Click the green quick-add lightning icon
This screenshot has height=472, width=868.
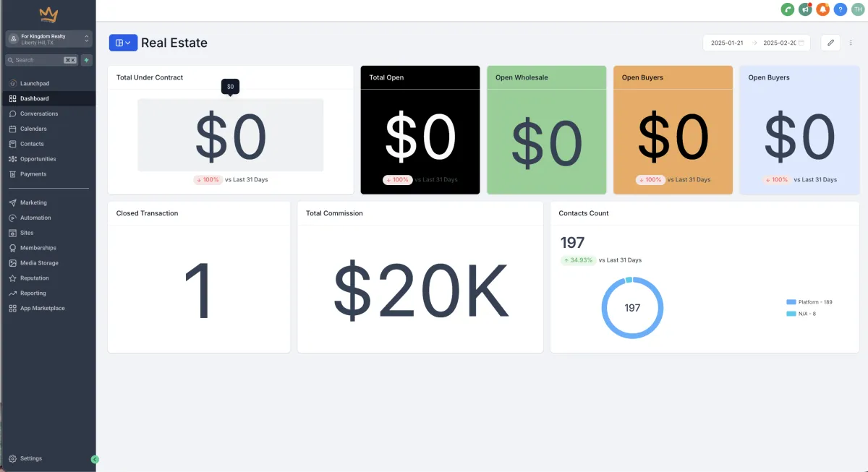tap(87, 60)
